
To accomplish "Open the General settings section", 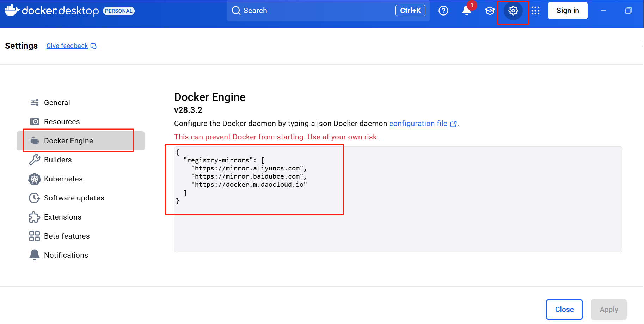I will coord(80,103).
